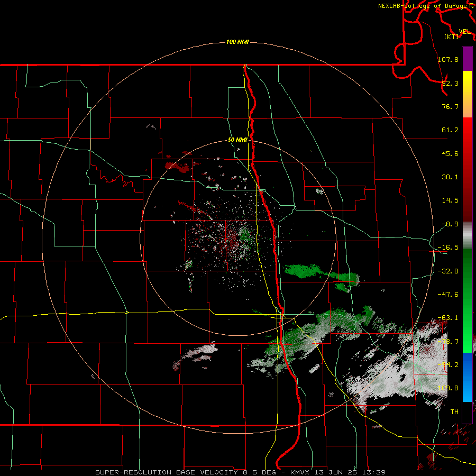Click the 76.7 scale value
The image size is (476, 476).
tap(450, 106)
